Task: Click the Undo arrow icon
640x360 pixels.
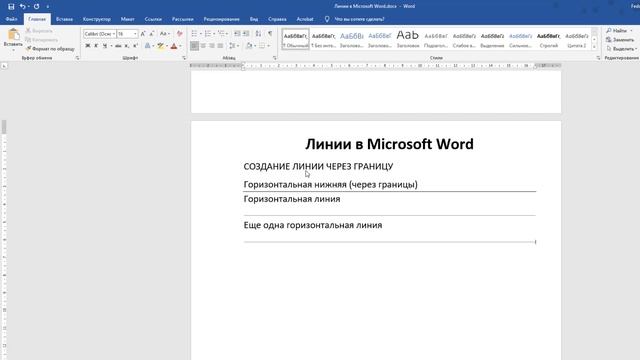Action: pos(22,7)
